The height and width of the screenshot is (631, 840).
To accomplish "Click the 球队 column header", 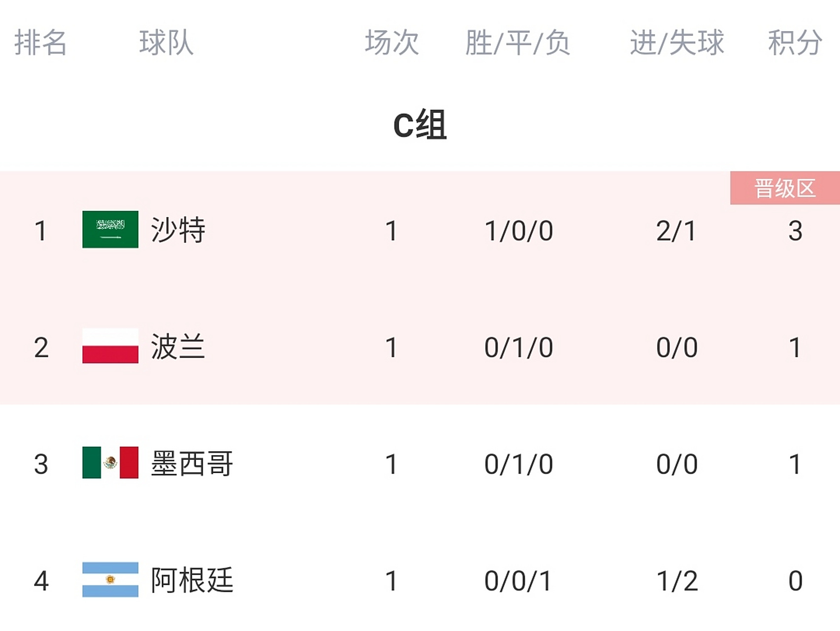I will pyautogui.click(x=166, y=42).
